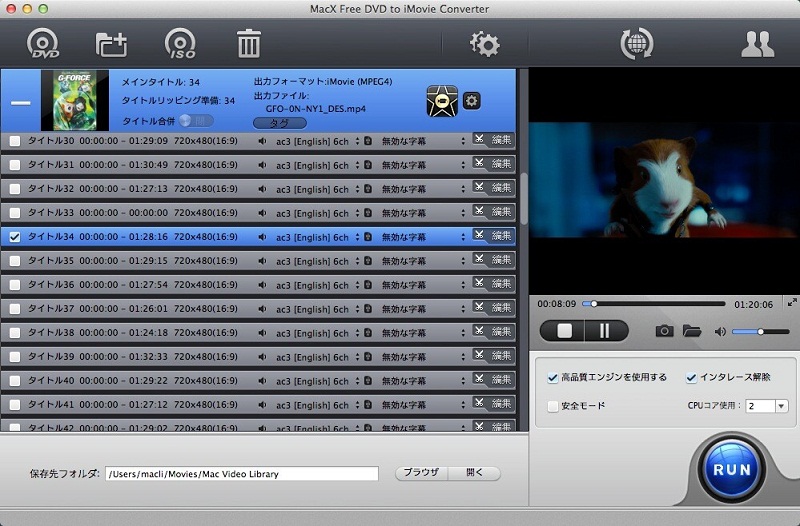
Task: Start conversion with the RUN button
Action: pos(732,469)
